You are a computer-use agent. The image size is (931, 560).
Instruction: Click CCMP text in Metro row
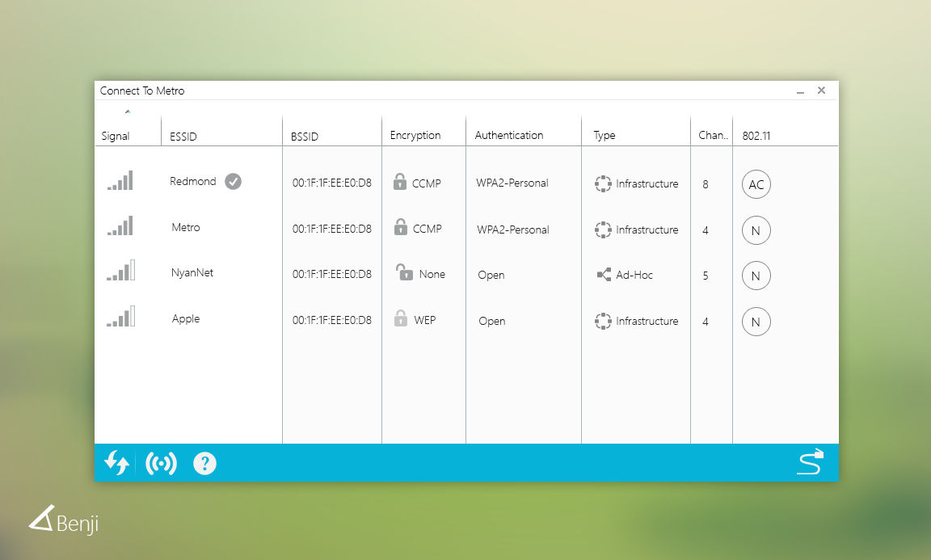pyautogui.click(x=428, y=229)
